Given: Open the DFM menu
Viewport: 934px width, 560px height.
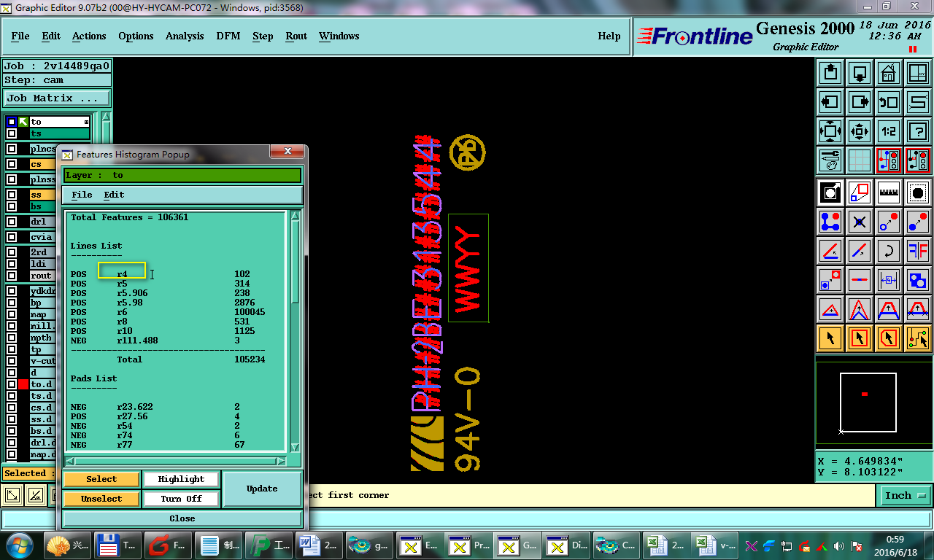Looking at the screenshot, I should coord(228,36).
